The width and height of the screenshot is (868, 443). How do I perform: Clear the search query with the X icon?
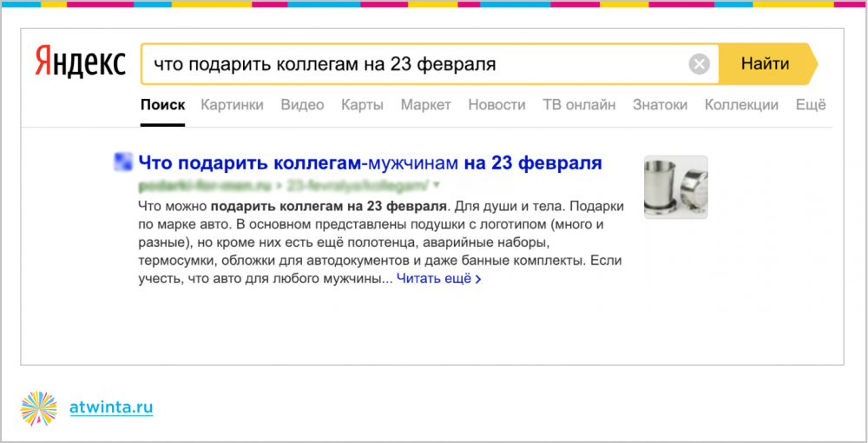point(699,64)
